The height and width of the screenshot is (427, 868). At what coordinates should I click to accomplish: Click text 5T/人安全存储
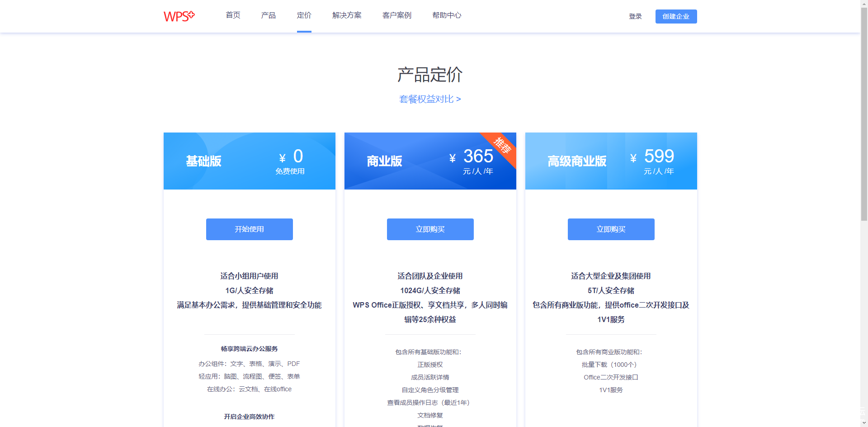(x=611, y=290)
